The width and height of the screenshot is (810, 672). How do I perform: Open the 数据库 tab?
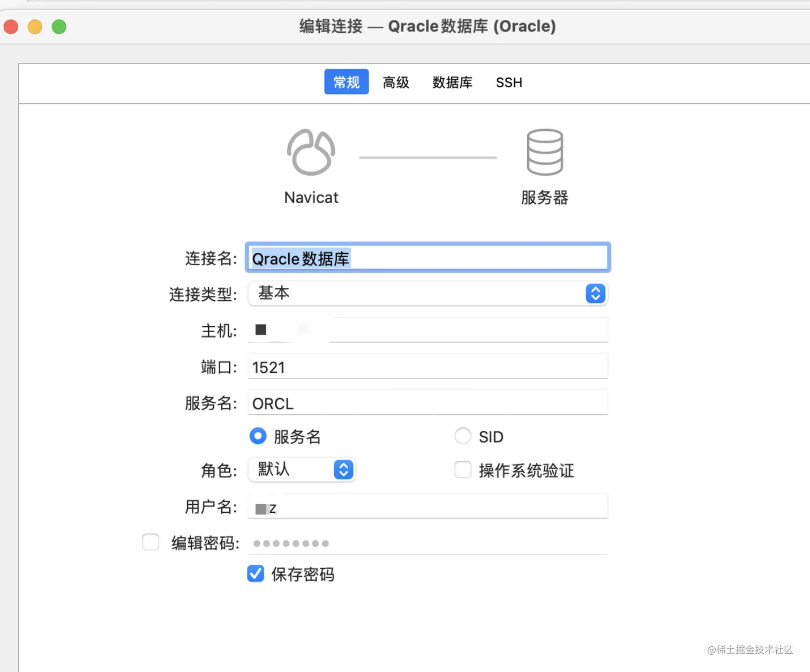[452, 82]
